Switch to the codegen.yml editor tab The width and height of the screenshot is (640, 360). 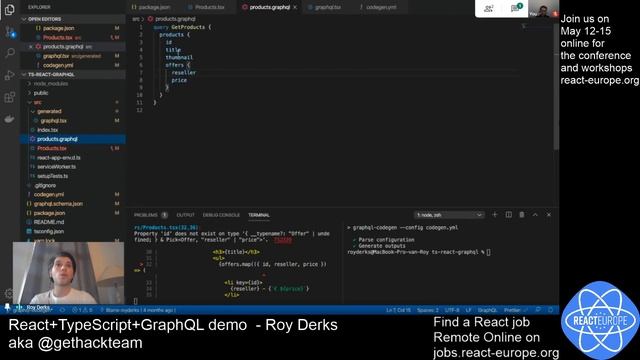(x=381, y=7)
